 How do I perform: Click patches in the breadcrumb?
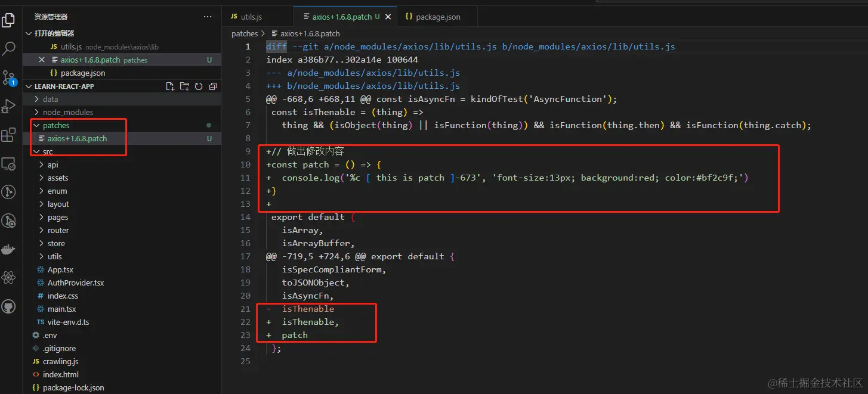245,33
